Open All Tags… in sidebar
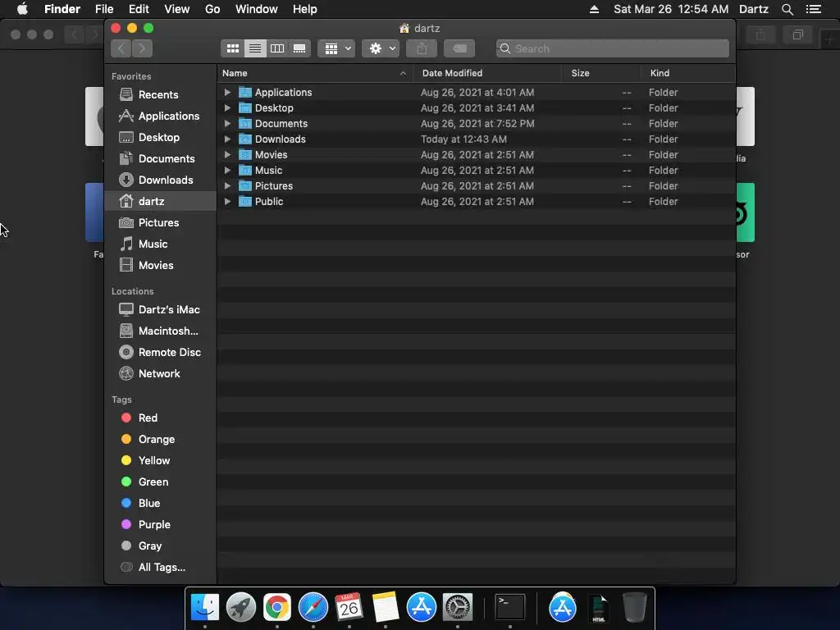Image resolution: width=840 pixels, height=630 pixels. (x=160, y=568)
